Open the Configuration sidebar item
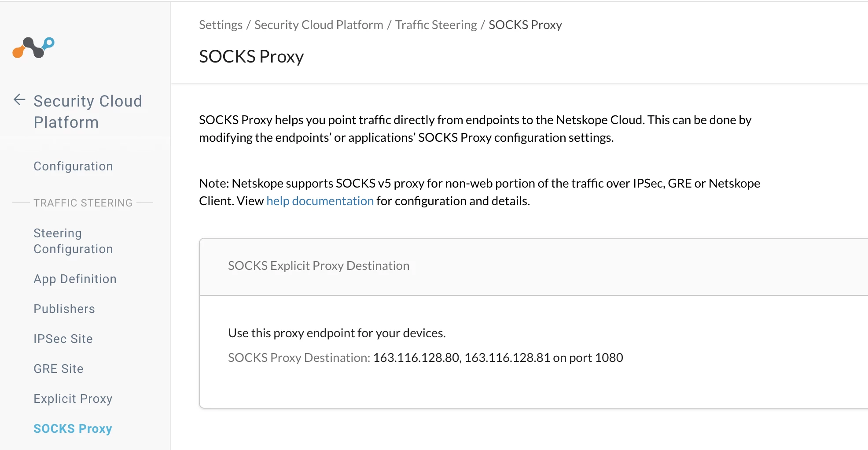Viewport: 868px width, 450px height. [73, 166]
